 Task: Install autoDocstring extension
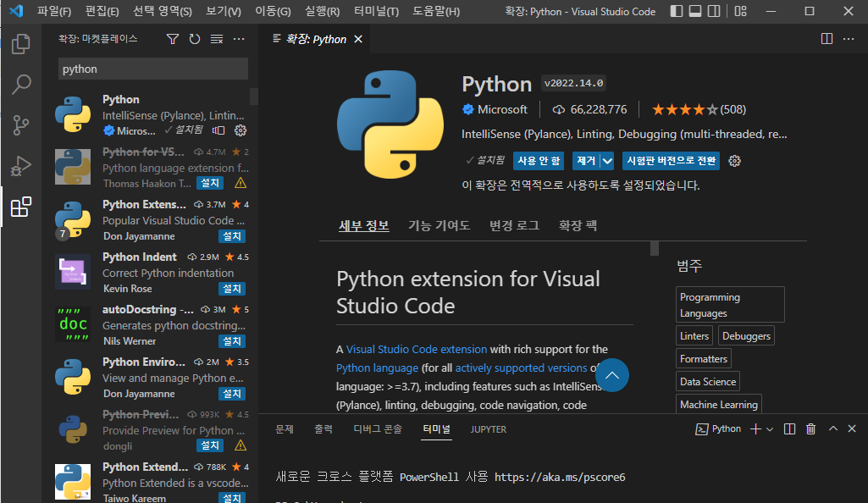coord(231,341)
